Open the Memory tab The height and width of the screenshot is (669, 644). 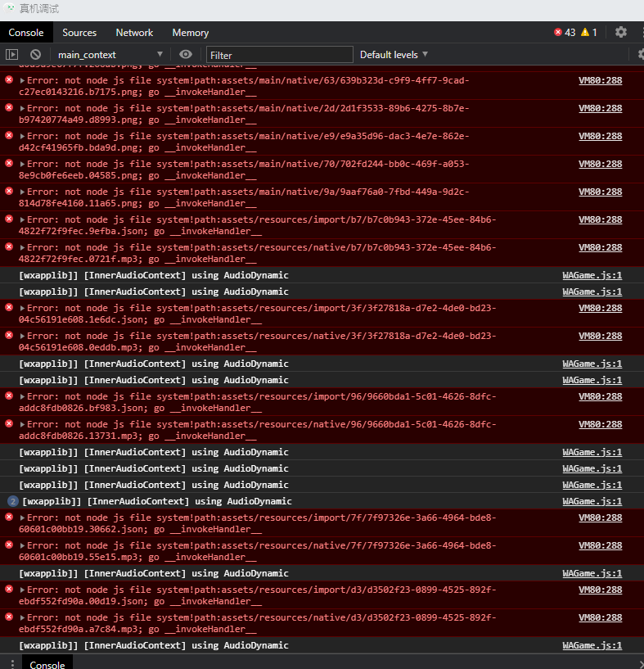click(x=190, y=33)
